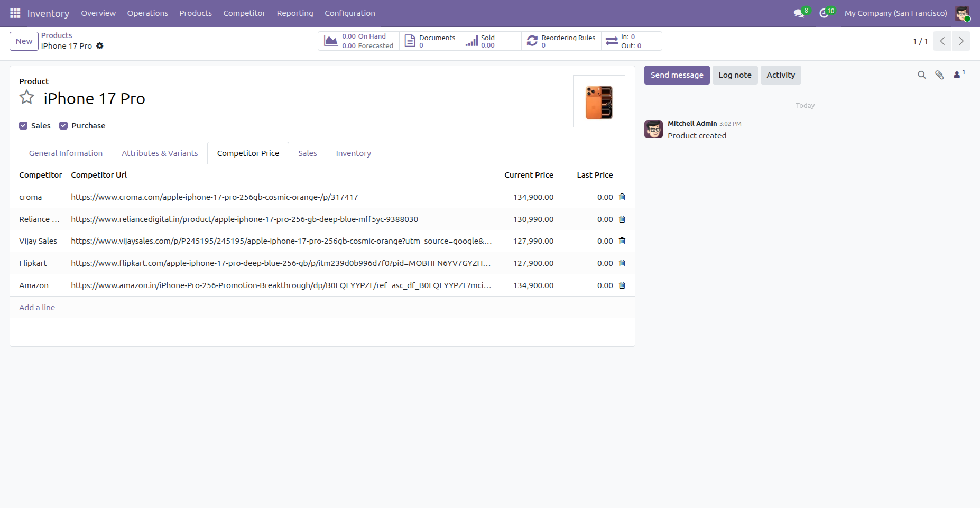Click the Amazon competitor cell

[39, 285]
